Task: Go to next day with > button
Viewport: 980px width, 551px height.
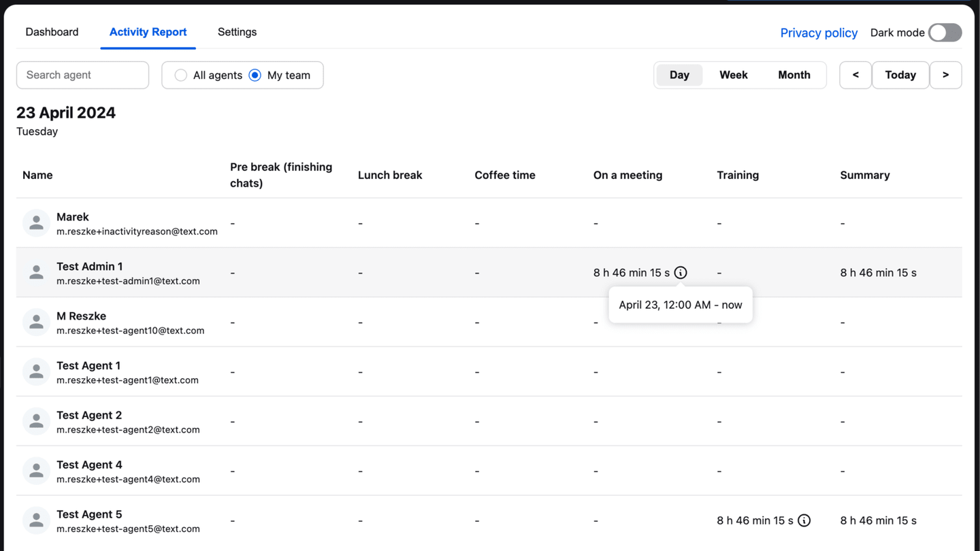Action: 945,75
